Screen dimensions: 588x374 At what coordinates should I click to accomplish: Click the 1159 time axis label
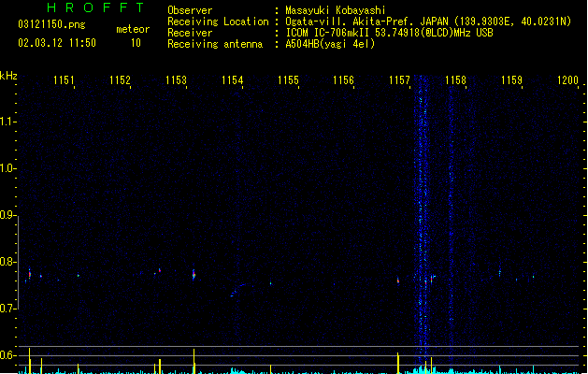click(511, 79)
